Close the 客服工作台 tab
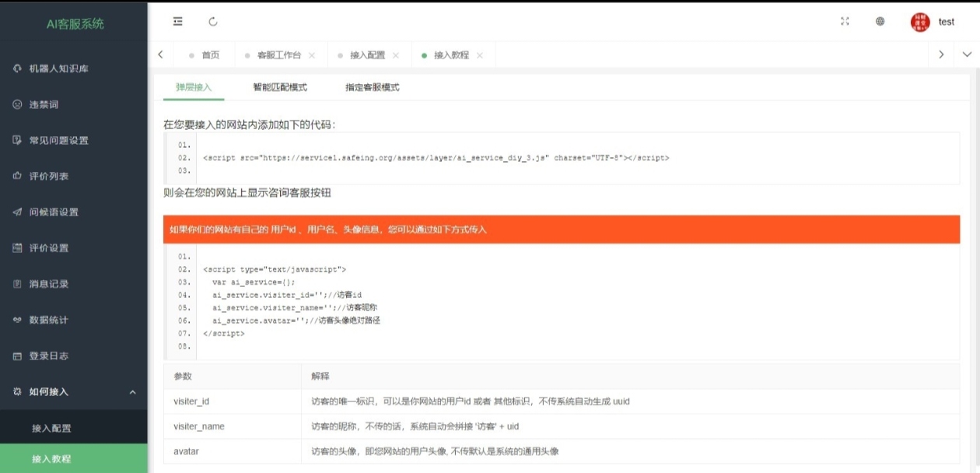The height and width of the screenshot is (473, 980). [312, 55]
